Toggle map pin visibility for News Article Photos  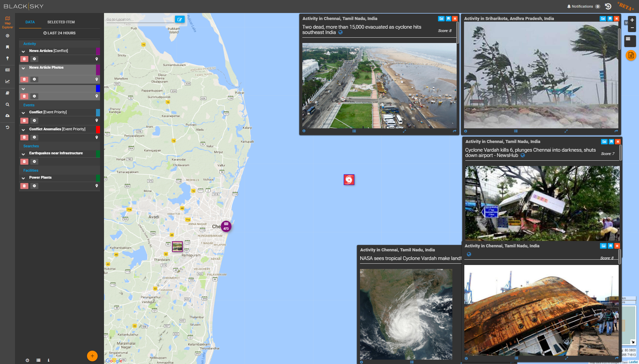(97, 79)
